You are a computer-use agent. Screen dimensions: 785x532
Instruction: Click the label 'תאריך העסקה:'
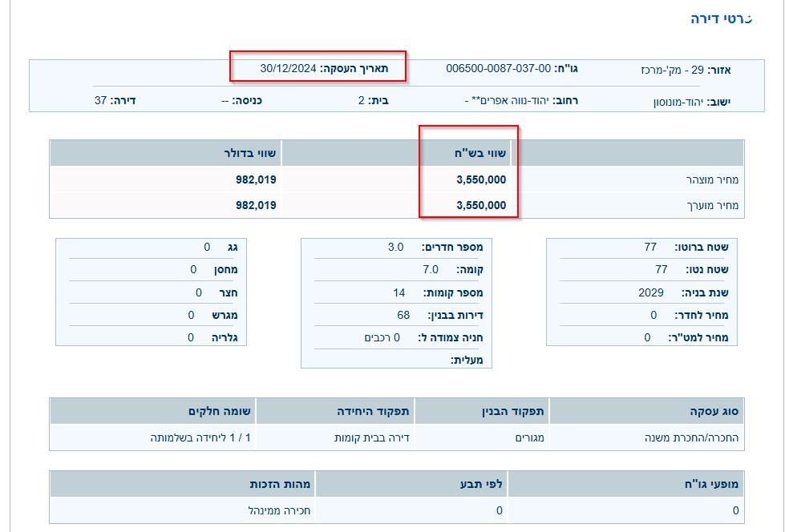[354, 69]
